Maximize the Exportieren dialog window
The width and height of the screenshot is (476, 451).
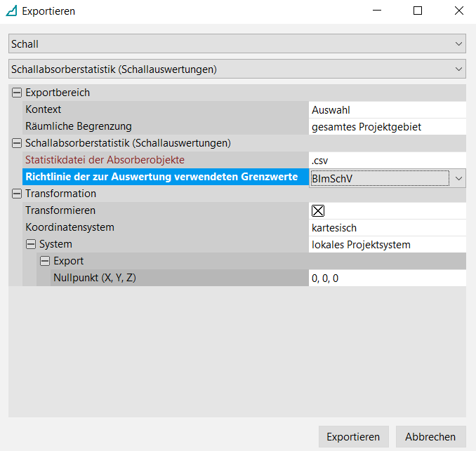[x=418, y=11]
